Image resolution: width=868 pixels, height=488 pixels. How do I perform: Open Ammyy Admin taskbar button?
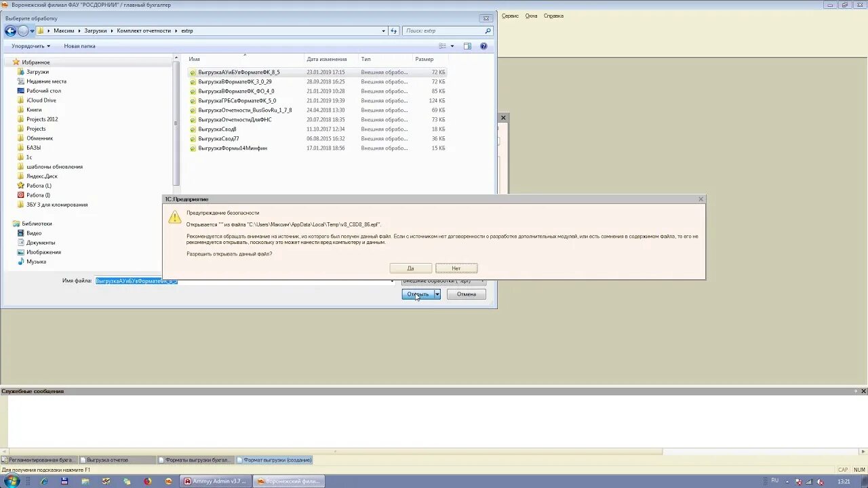[x=216, y=481]
